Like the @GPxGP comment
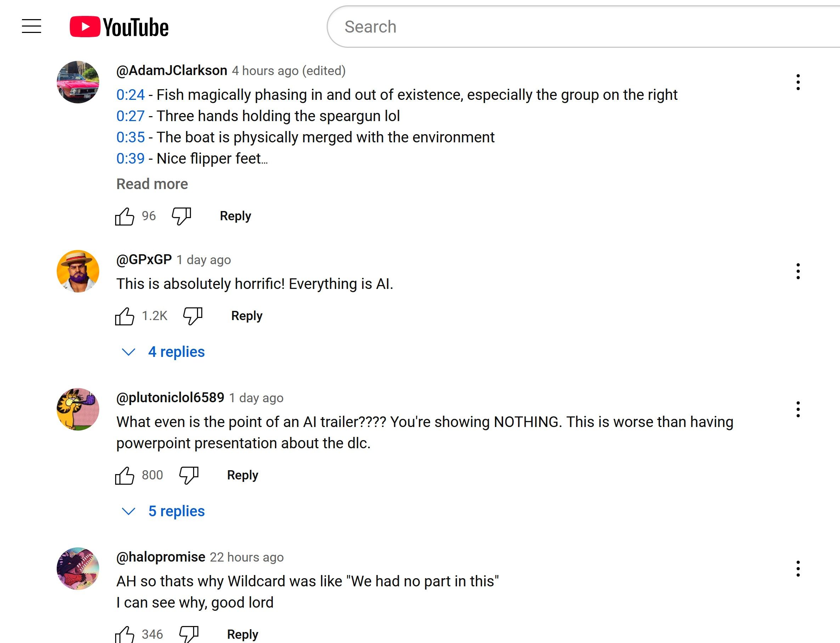The height and width of the screenshot is (643, 840). 125,316
